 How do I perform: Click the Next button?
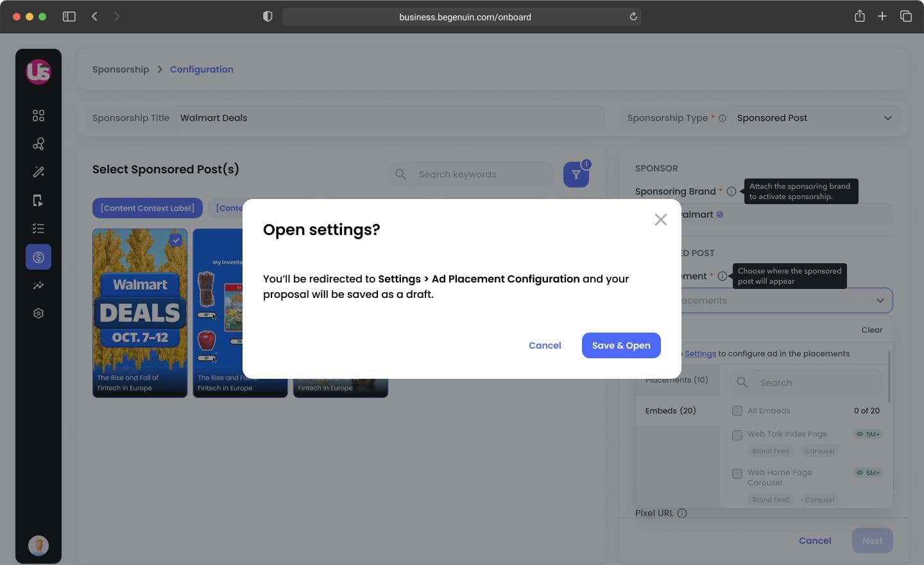873,541
